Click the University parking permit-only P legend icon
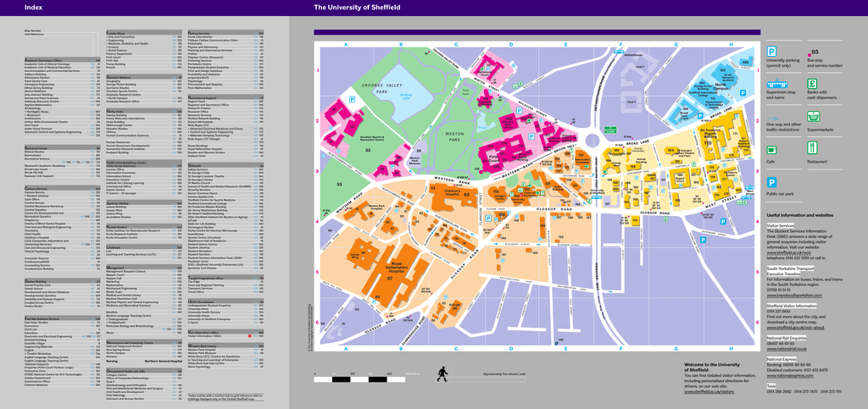The width and height of the screenshot is (868, 409). [x=771, y=52]
